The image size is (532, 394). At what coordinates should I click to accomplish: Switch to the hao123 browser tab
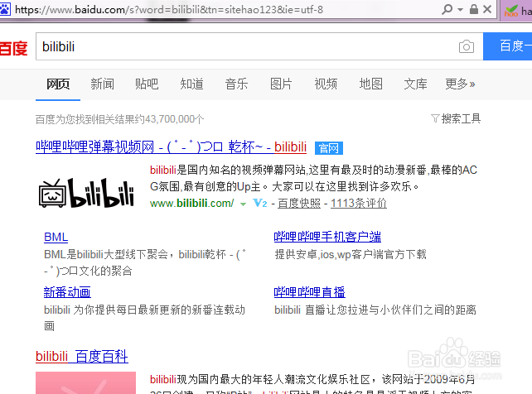[x=517, y=10]
